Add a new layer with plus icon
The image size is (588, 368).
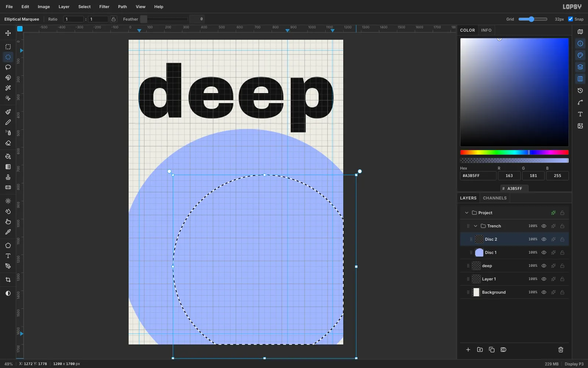[468, 350]
